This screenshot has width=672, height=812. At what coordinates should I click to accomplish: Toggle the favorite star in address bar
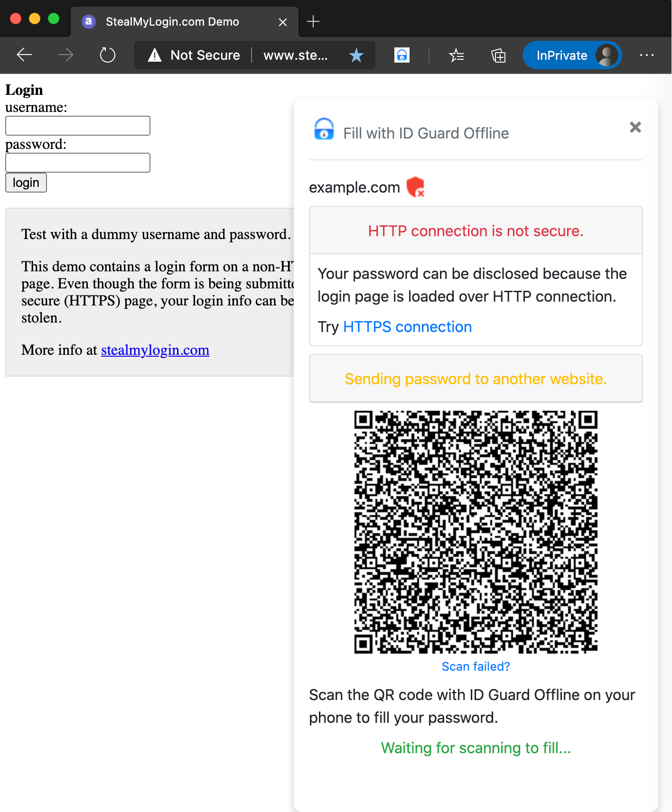[x=356, y=55]
